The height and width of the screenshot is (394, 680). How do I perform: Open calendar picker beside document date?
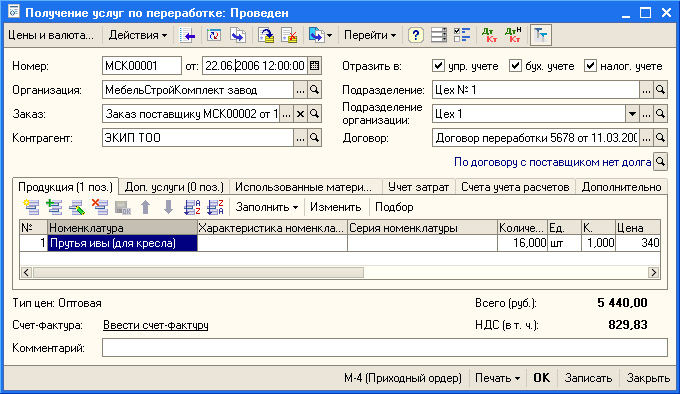[x=314, y=66]
